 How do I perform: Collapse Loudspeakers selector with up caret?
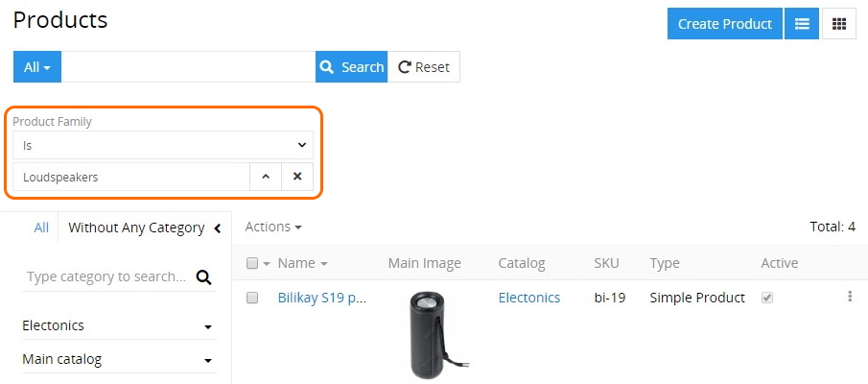click(x=266, y=177)
